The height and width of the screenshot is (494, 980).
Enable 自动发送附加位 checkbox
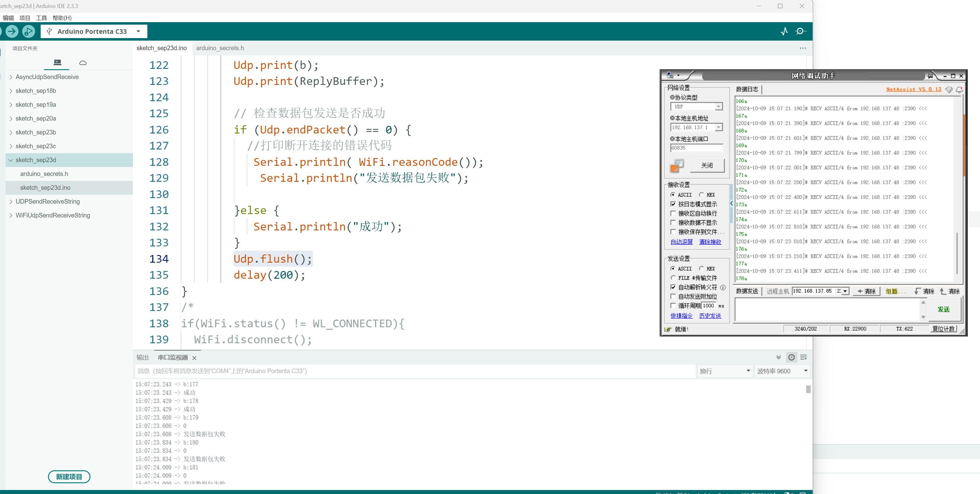[x=673, y=296]
